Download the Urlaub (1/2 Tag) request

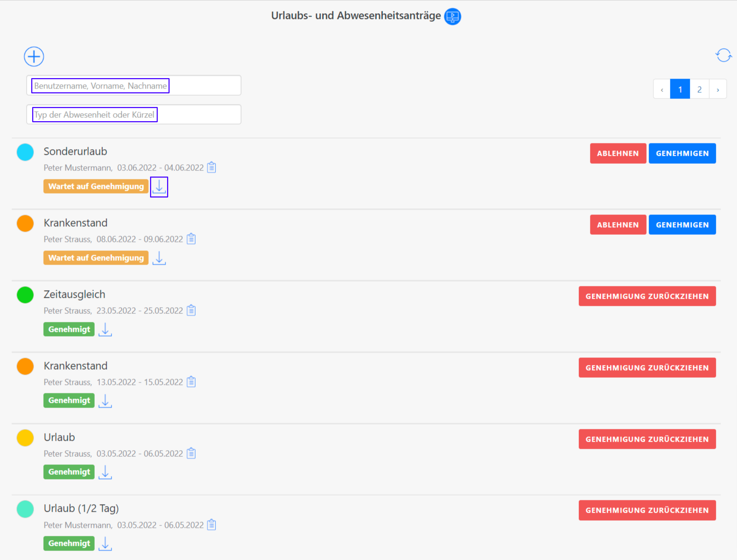click(105, 543)
